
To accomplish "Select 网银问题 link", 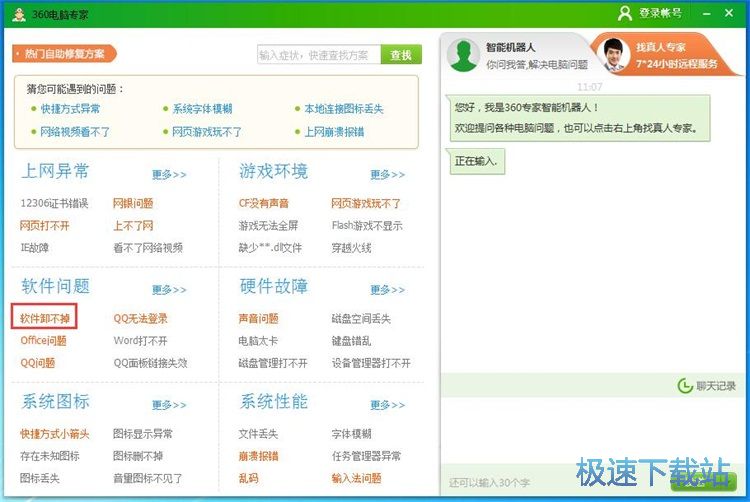I will click(133, 203).
